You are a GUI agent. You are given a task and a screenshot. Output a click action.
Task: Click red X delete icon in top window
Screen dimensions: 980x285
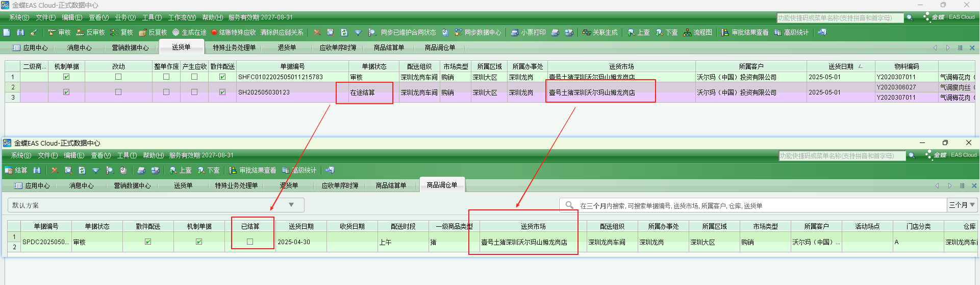317,32
